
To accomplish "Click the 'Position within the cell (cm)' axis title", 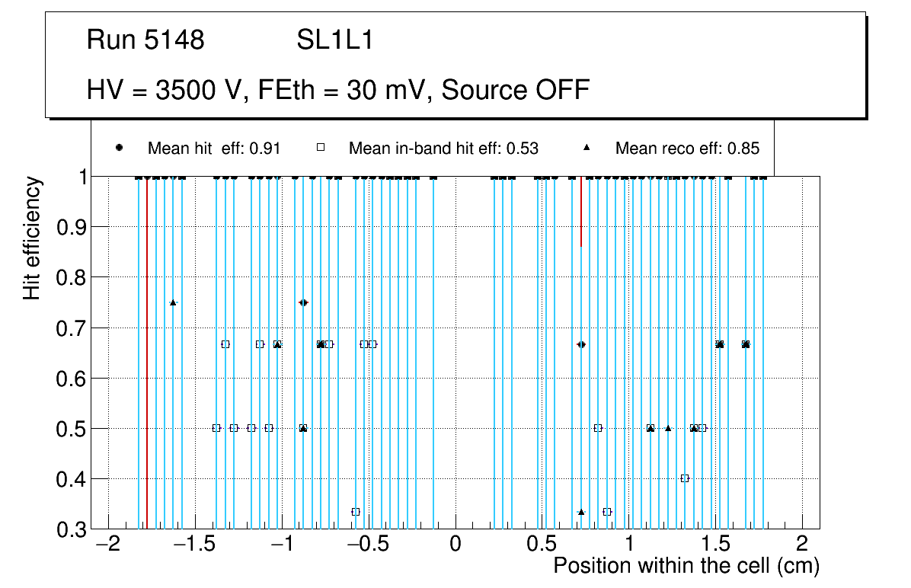I will click(x=686, y=566).
